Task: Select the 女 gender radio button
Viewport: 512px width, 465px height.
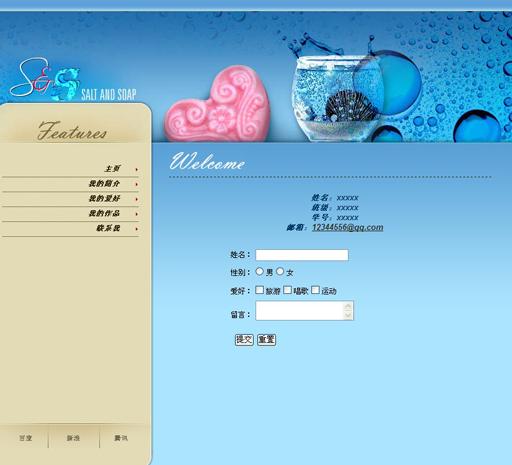Action: click(280, 272)
